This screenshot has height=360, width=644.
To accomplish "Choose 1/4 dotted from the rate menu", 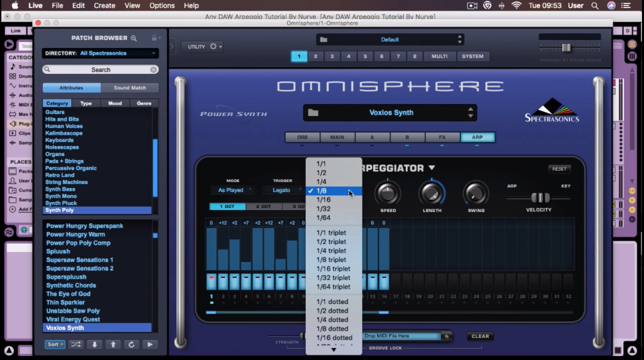I will coord(334,320).
